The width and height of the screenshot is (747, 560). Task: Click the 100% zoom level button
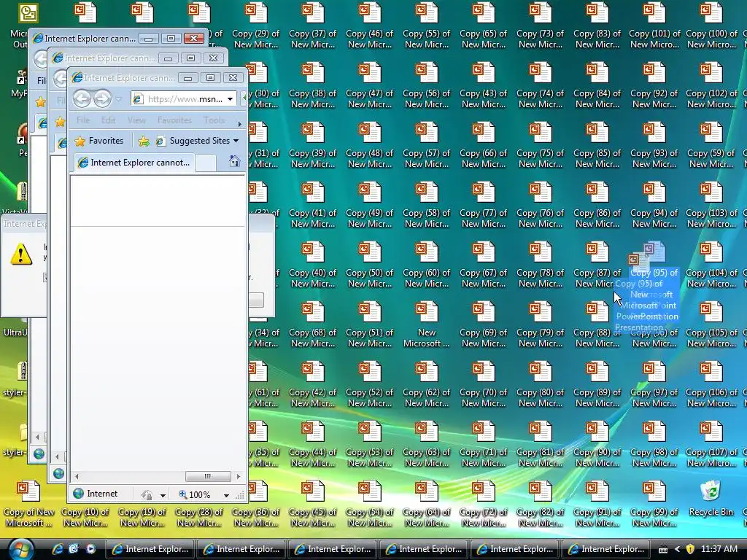194,495
